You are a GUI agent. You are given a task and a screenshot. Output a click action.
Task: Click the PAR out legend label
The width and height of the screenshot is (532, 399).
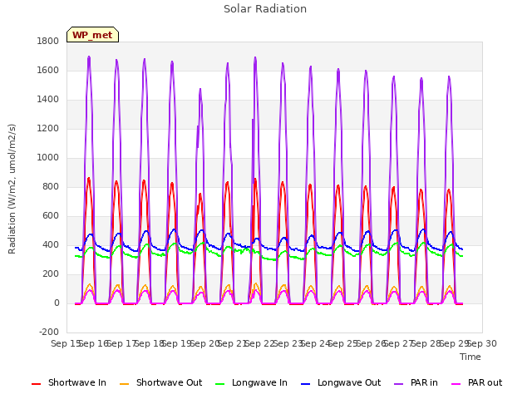tap(485, 382)
